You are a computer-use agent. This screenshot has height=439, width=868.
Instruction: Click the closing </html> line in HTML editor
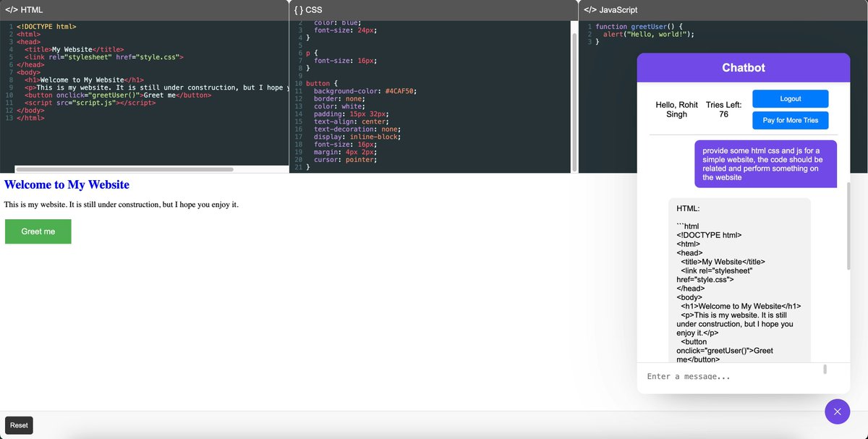point(30,117)
